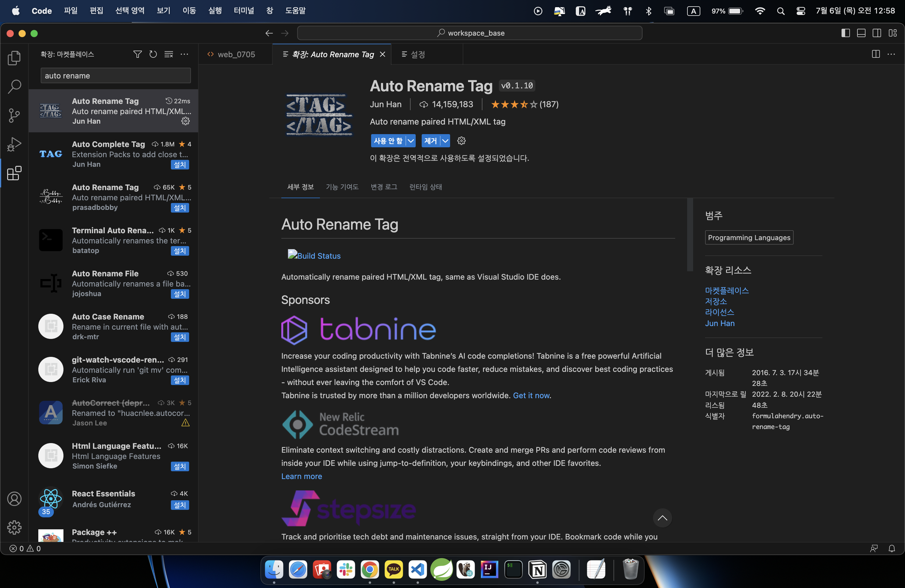Image resolution: width=905 pixels, height=588 pixels.
Task: Install the Auto Complete Tag extension
Action: (x=180, y=165)
